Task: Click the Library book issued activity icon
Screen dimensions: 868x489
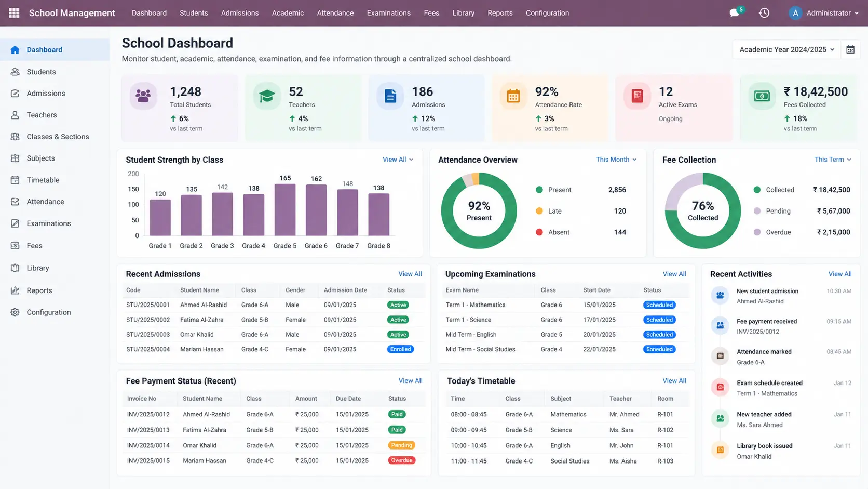Action: pos(720,450)
